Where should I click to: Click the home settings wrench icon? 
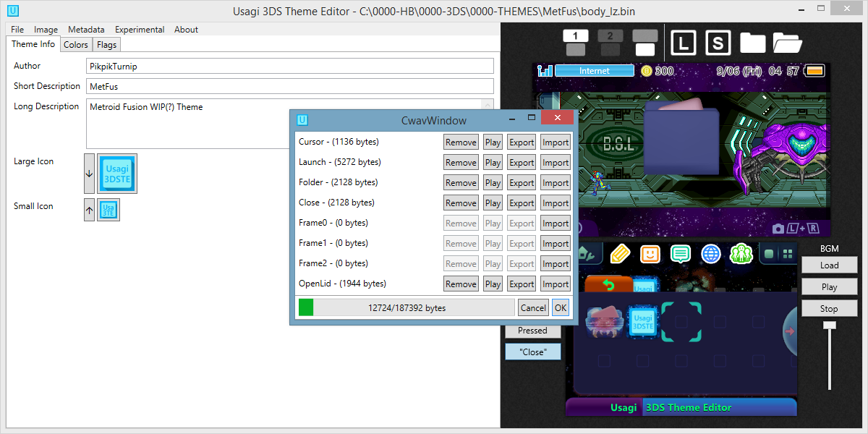pos(587,254)
